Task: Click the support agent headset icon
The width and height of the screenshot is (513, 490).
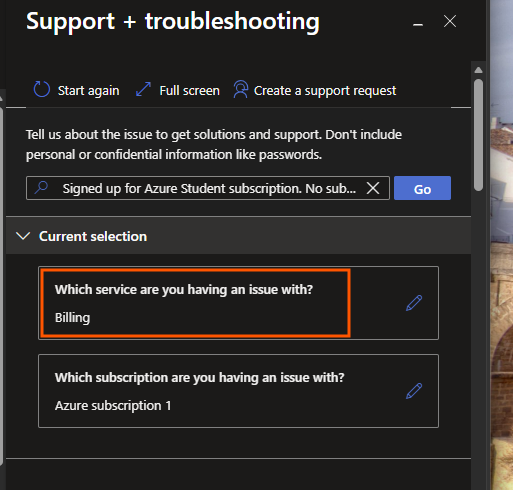Action: pos(241,89)
